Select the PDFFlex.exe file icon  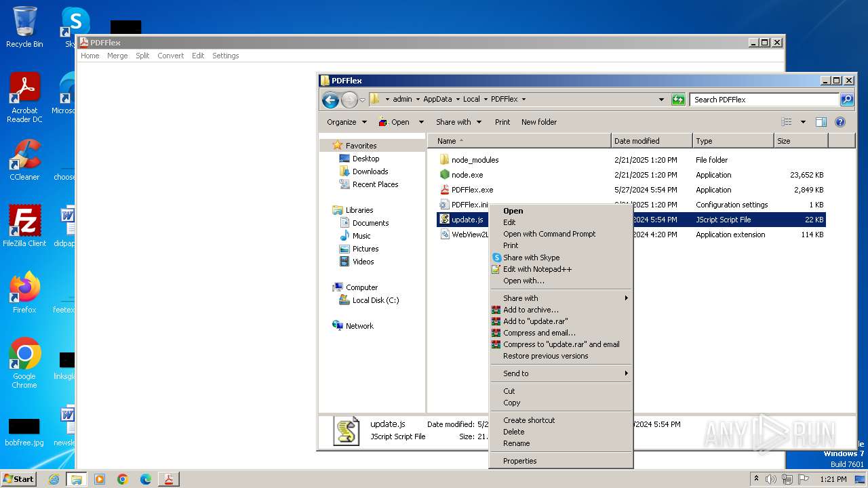445,190
